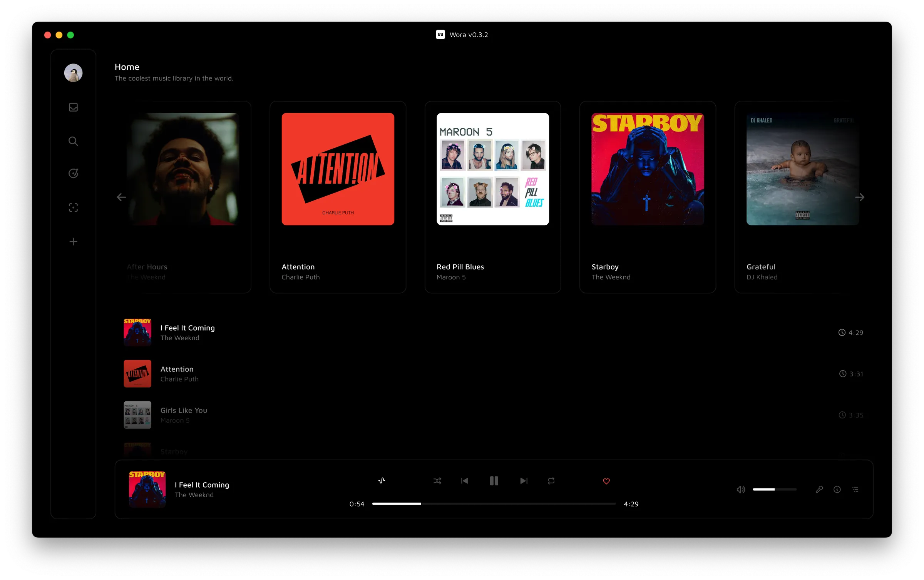The width and height of the screenshot is (924, 580).
Task: Pause the currently playing track
Action: [x=494, y=481]
